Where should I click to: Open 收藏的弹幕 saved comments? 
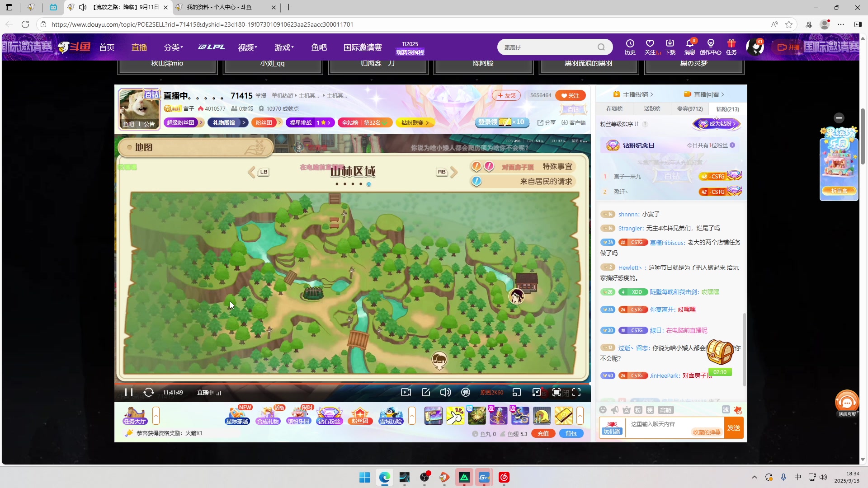click(x=707, y=432)
